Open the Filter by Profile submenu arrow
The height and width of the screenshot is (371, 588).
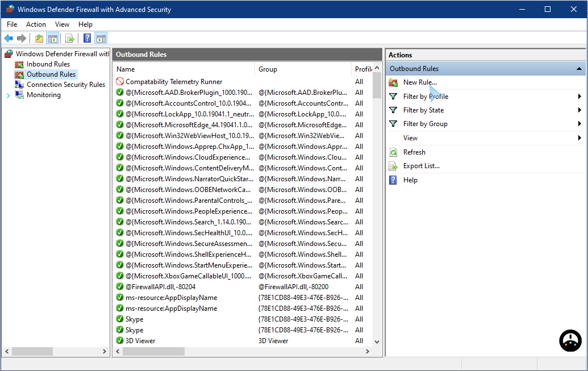[x=579, y=97]
